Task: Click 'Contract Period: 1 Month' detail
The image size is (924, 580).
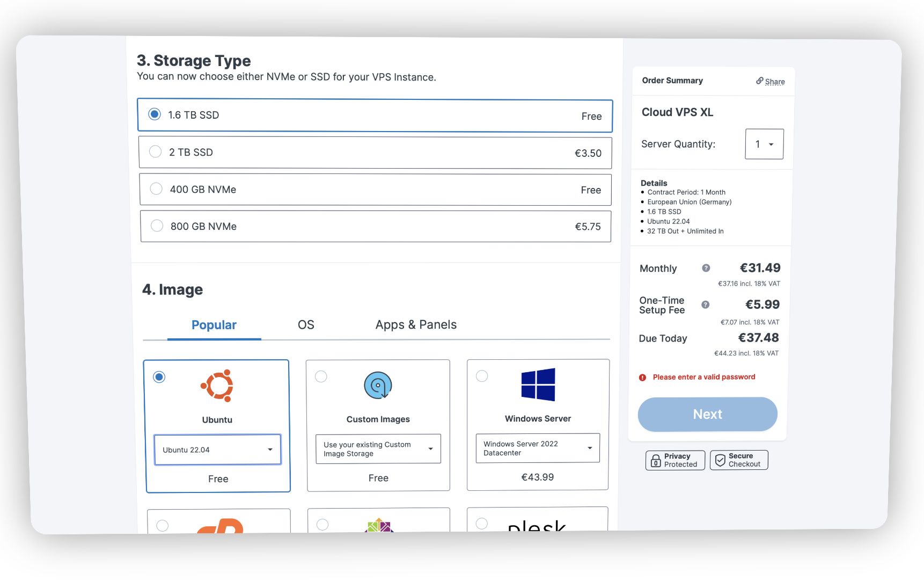Action: click(686, 192)
